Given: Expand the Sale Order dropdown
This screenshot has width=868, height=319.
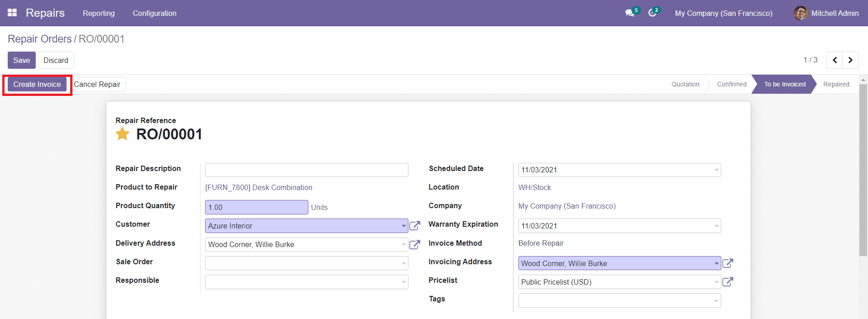Looking at the screenshot, I should coord(403,263).
